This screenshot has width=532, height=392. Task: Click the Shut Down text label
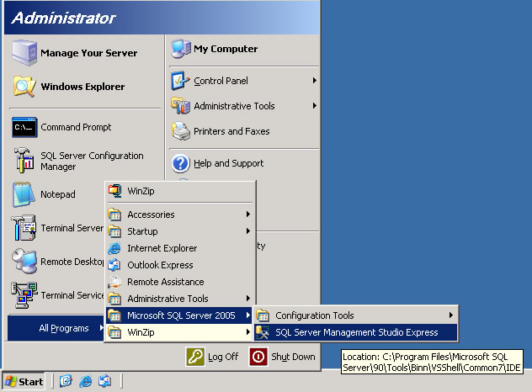(293, 357)
